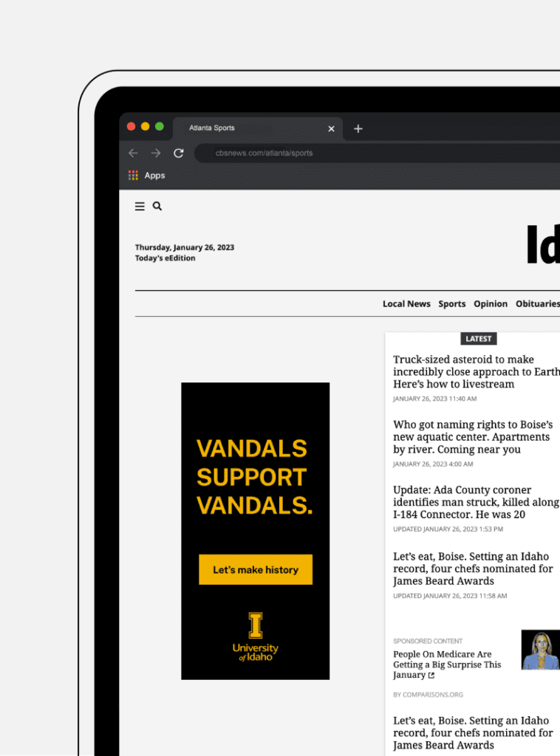Reload the page with refresh icon

[x=179, y=153]
